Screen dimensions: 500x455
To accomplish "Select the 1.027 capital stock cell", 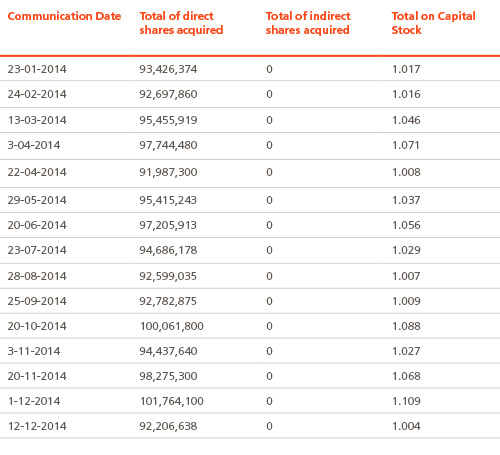I will tap(406, 351).
